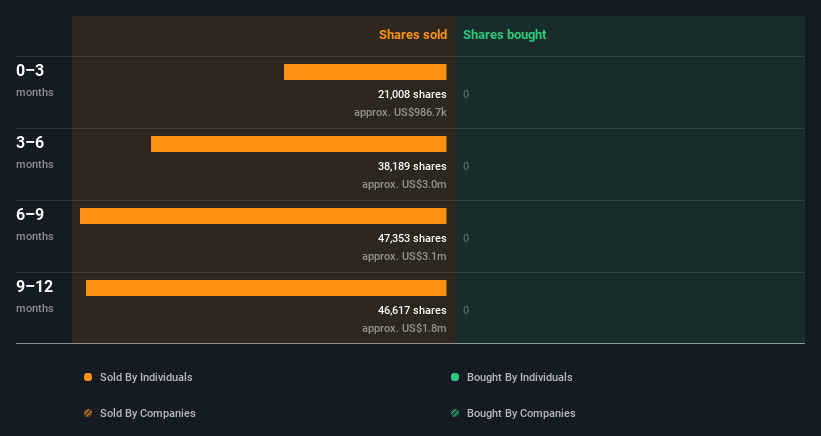
Task: Click the 6–9 months orange bar
Action: 263,216
